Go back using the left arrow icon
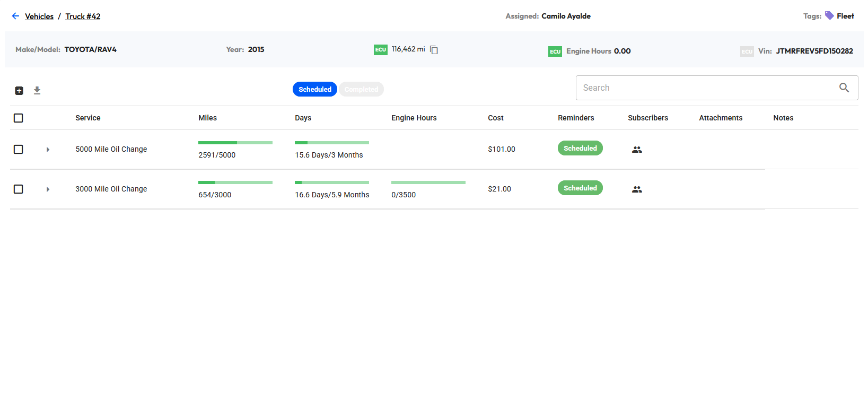868x409 pixels. coord(15,16)
